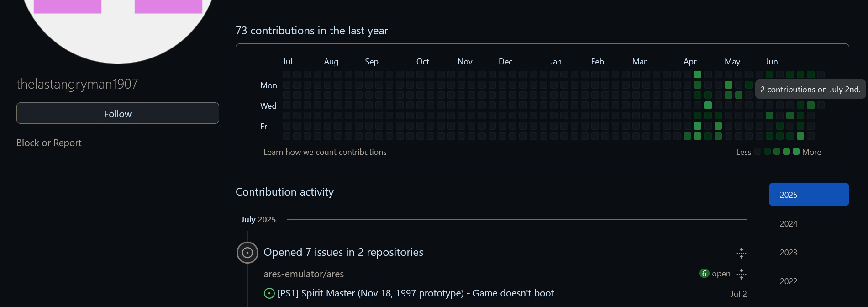Image resolution: width=868 pixels, height=307 pixels.
Task: Collapse the 'Opened 7 issues' activity section
Action: pos(742,253)
